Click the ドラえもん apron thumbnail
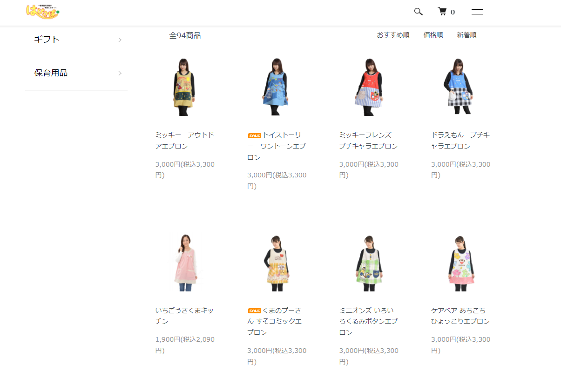The width and height of the screenshot is (561, 392). click(x=460, y=87)
